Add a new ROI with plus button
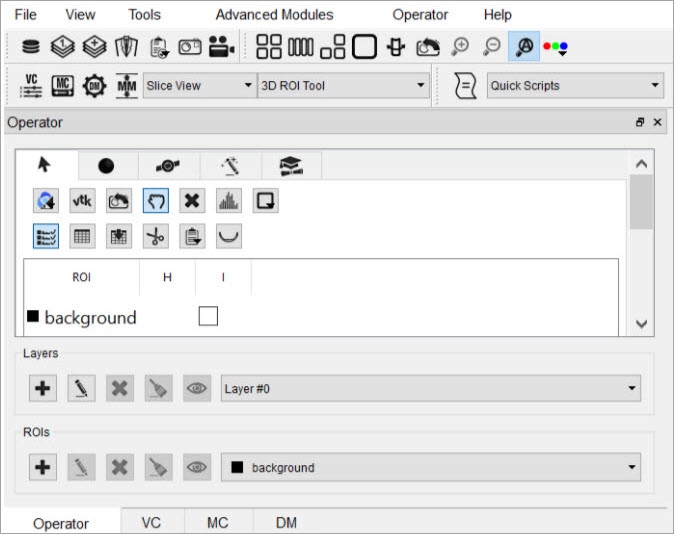The image size is (674, 534). click(43, 467)
